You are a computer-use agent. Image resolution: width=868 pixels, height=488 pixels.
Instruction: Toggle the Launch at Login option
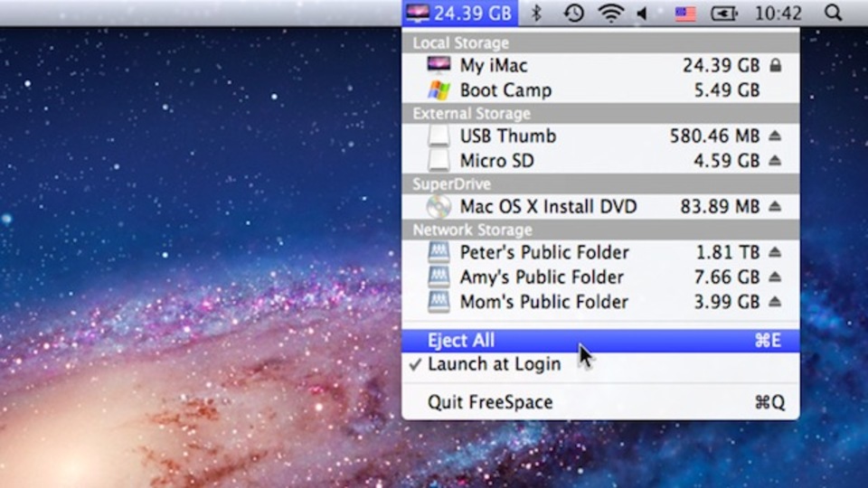click(600, 364)
